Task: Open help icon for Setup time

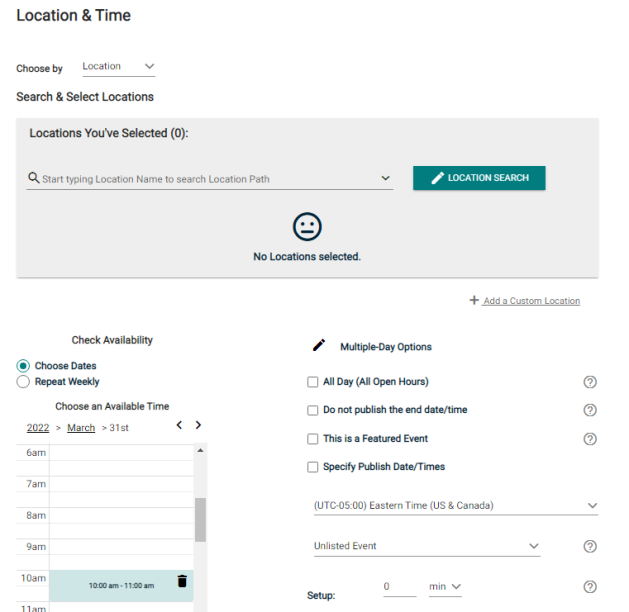Action: click(590, 587)
